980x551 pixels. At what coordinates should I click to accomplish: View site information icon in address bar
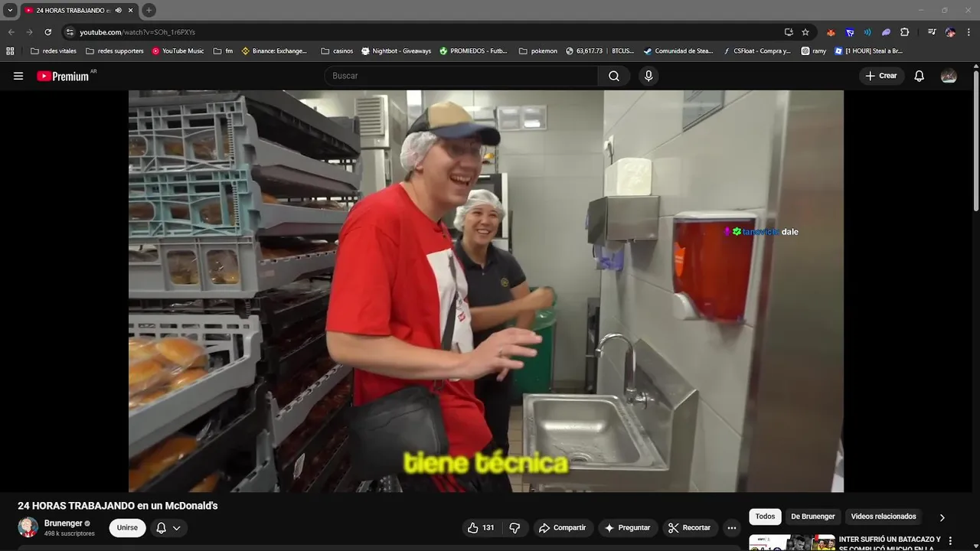pyautogui.click(x=70, y=32)
